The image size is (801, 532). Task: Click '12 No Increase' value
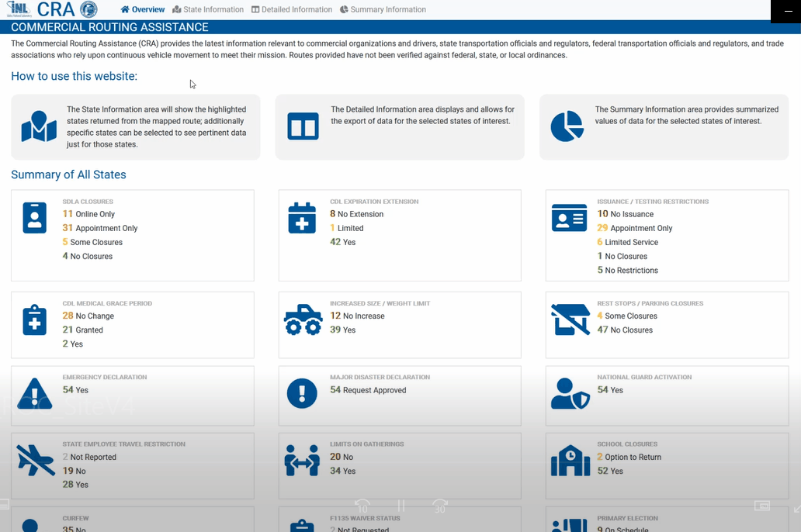(358, 316)
